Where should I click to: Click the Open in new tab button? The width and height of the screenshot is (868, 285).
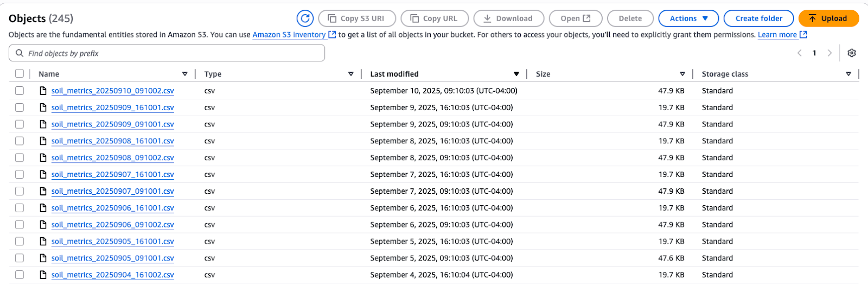coord(576,18)
